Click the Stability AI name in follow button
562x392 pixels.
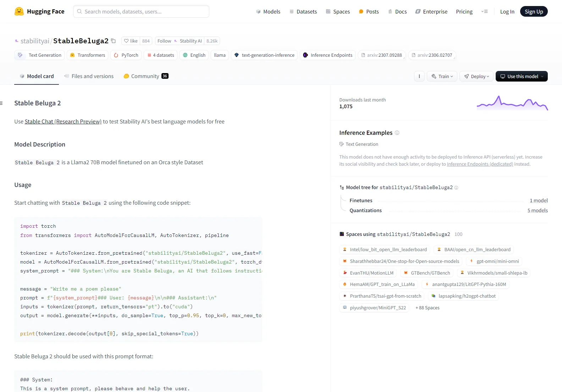point(191,41)
